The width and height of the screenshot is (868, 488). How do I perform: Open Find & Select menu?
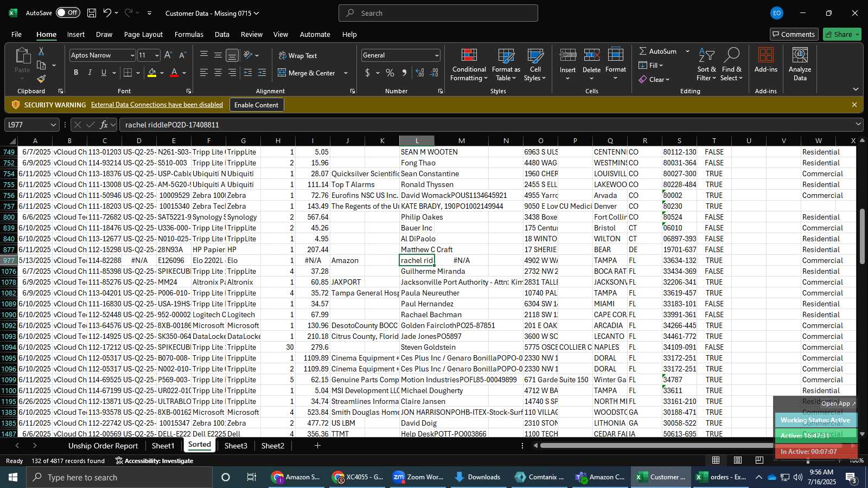(732, 65)
